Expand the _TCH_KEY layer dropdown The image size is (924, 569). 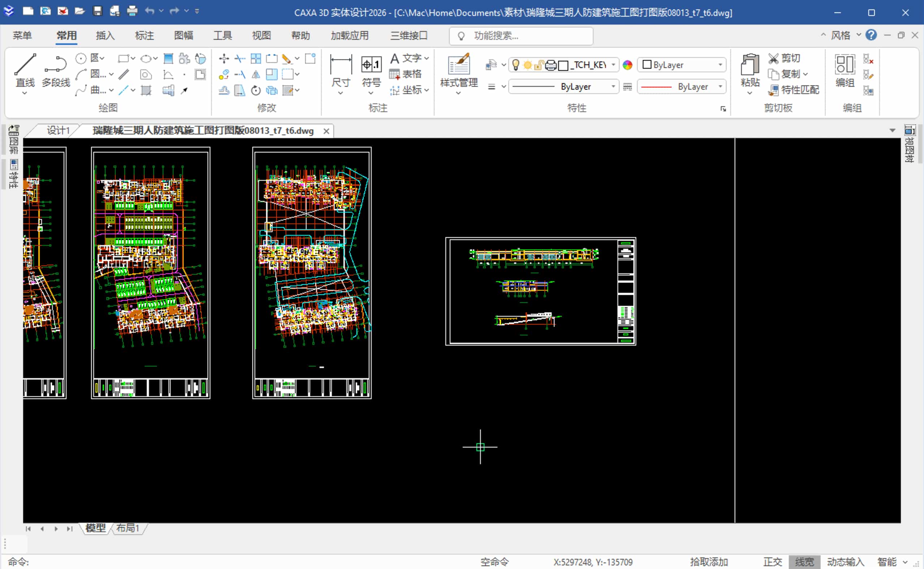coord(613,65)
